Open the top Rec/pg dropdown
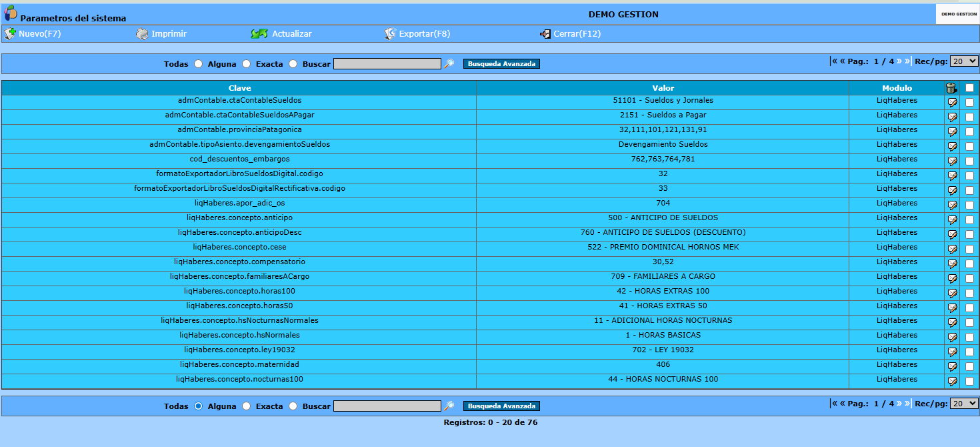Screen dimensions: 980x447 point(964,61)
